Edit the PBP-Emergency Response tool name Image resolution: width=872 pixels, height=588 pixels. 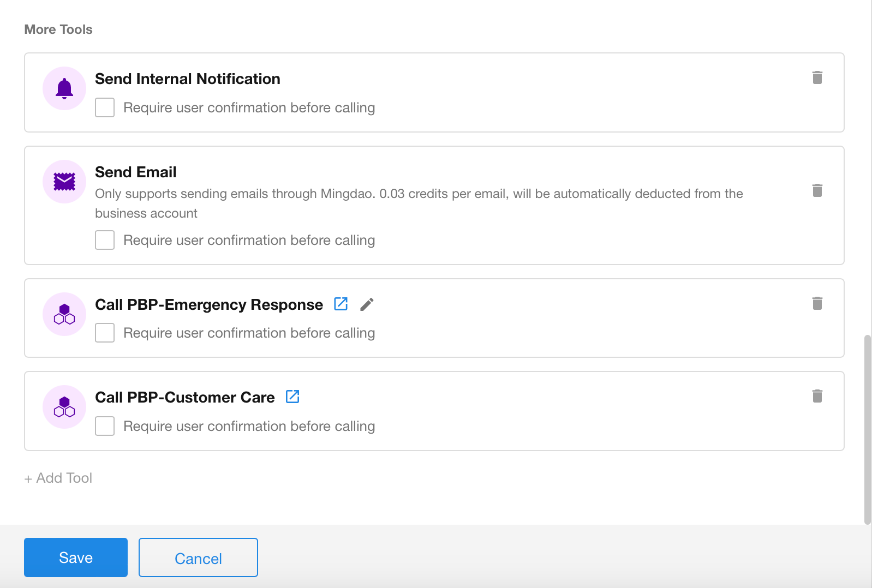pos(367,304)
